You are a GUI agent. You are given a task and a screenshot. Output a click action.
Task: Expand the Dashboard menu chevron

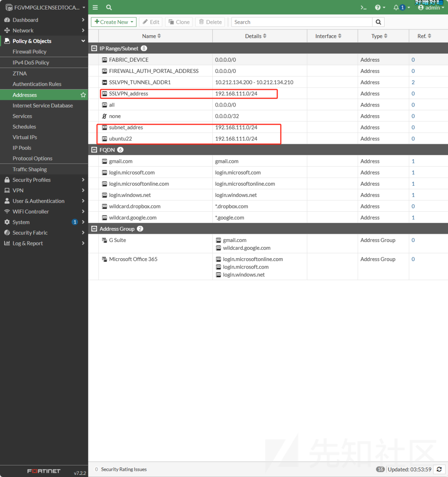click(83, 20)
